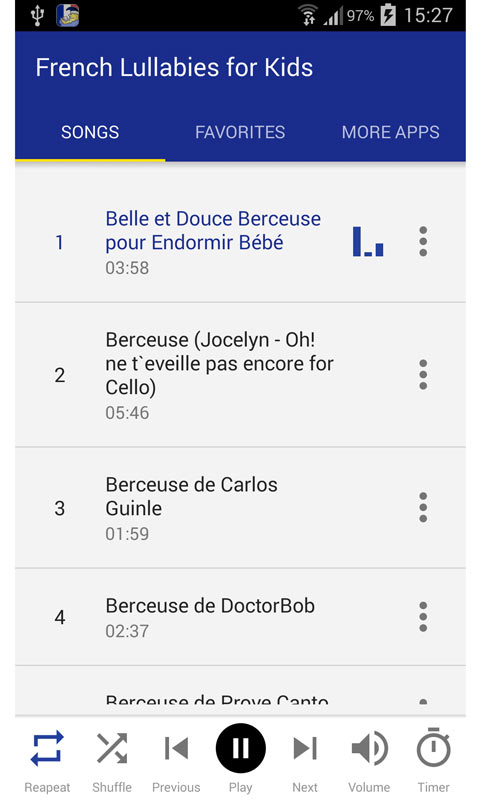Screen dimensions: 480x800
Task: Tap the now-playing equalizer indicator
Action: tap(368, 242)
